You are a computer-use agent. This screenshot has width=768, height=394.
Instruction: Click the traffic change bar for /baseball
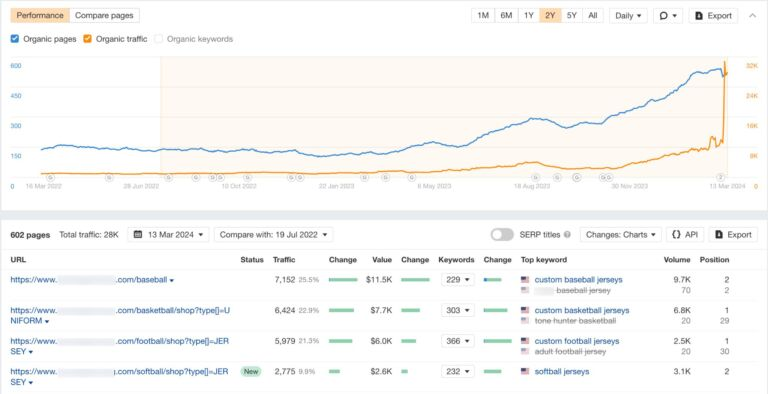pos(343,280)
